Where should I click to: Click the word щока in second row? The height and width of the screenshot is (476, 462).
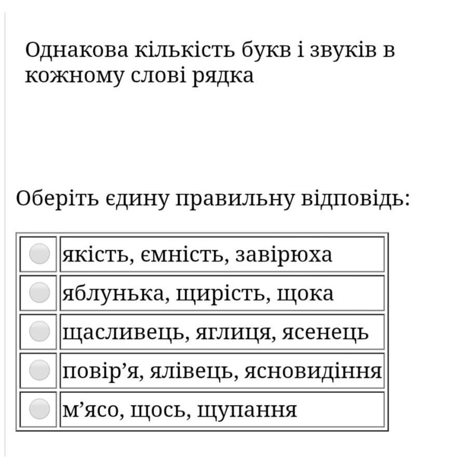click(x=305, y=294)
